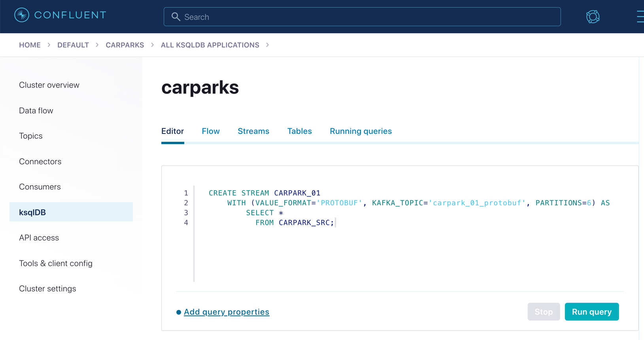Screen dimensions: 644x340
Task: Open ALL KSQLDB APPLICATIONS breadcrumb
Action: coord(210,45)
